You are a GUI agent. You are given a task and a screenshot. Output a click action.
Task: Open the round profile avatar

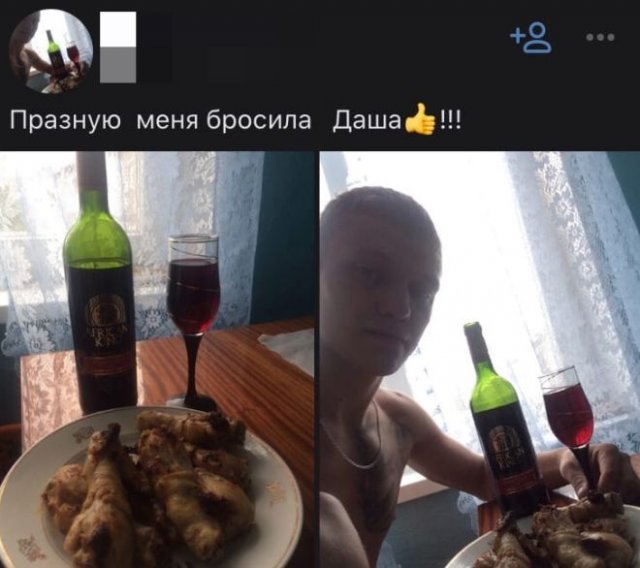tap(51, 51)
